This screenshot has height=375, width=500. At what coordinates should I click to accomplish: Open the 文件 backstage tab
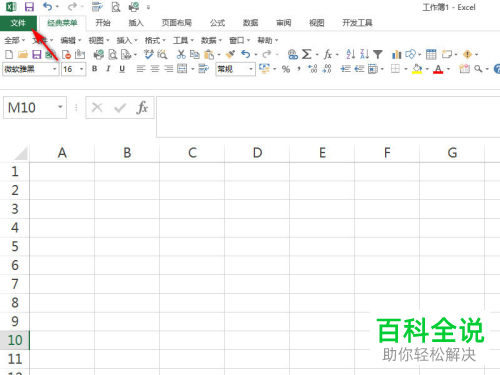click(18, 23)
